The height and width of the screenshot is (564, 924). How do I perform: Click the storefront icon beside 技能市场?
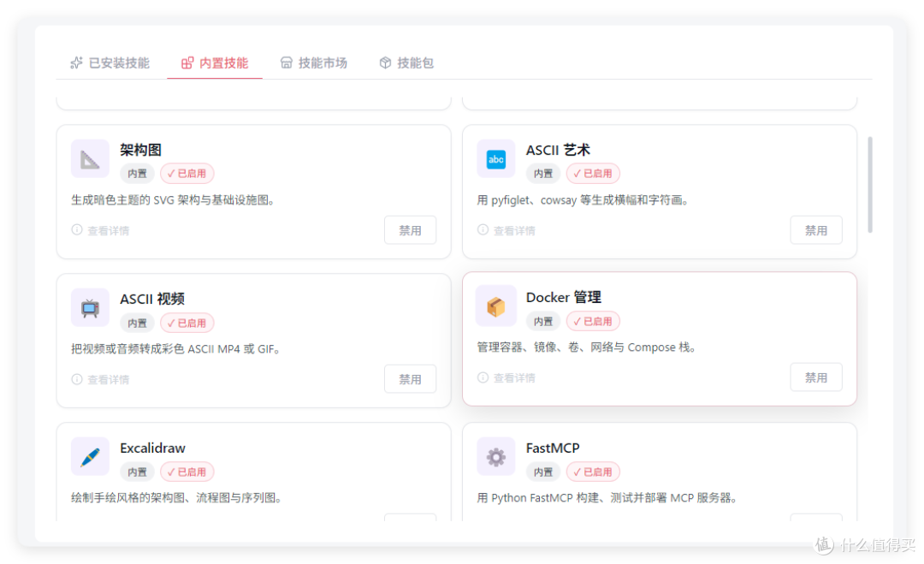(x=286, y=63)
